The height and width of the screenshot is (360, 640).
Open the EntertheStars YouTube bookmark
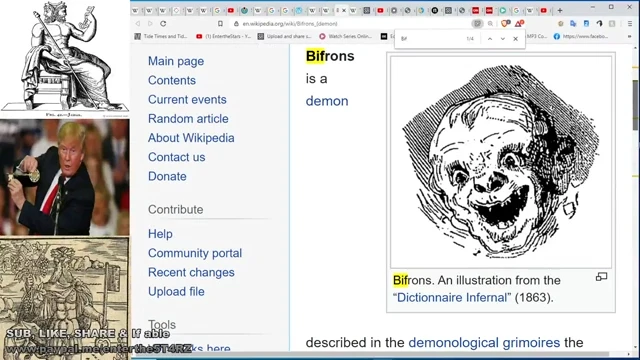pos(223,36)
